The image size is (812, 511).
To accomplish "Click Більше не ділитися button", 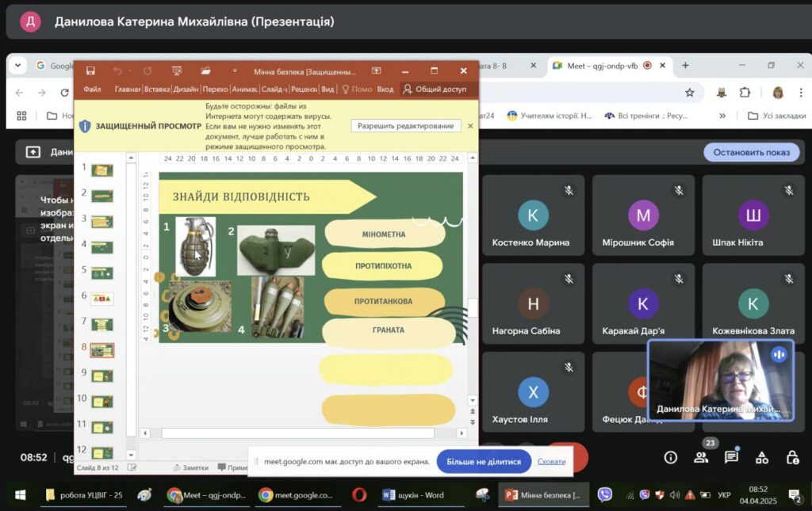I will (484, 461).
